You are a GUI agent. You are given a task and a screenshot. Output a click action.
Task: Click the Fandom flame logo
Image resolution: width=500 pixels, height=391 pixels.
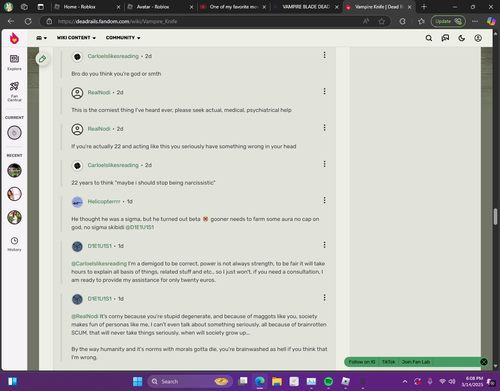coord(14,38)
